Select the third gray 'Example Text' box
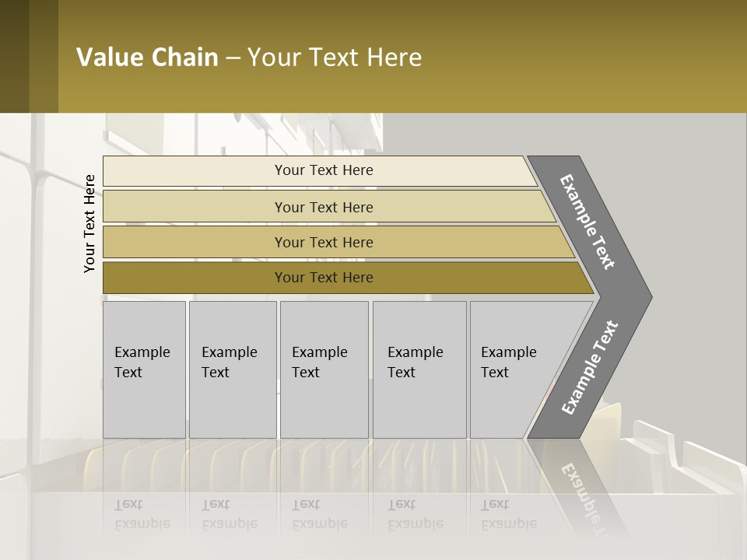This screenshot has height=560, width=747. pos(323,369)
